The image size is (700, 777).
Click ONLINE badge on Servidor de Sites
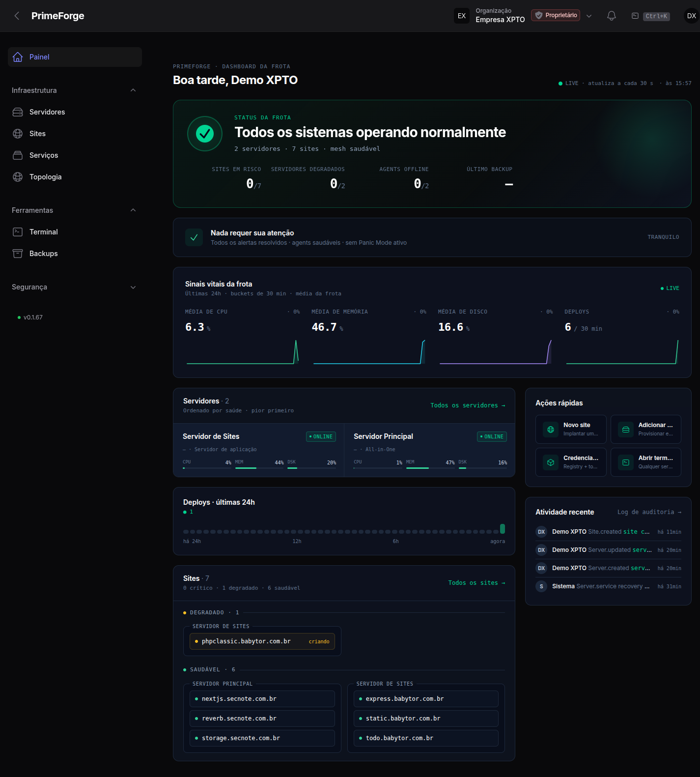tap(321, 436)
